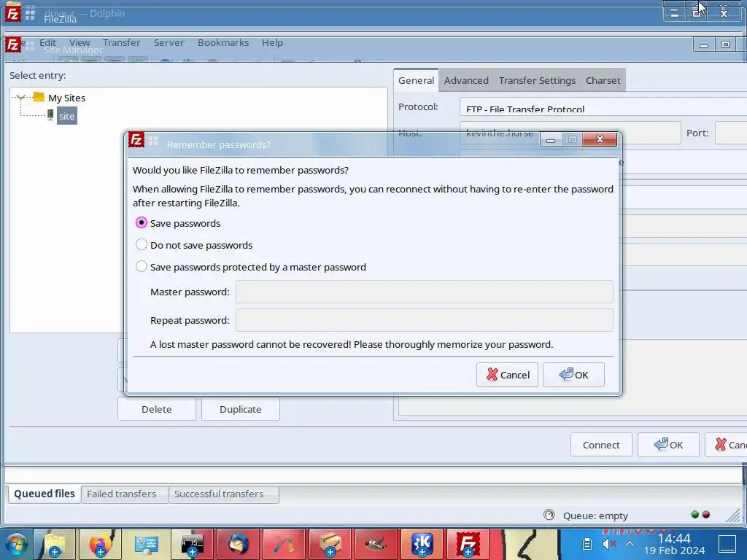
Task: Click FileZilla logo in Remember passwords title bar
Action: (136, 140)
